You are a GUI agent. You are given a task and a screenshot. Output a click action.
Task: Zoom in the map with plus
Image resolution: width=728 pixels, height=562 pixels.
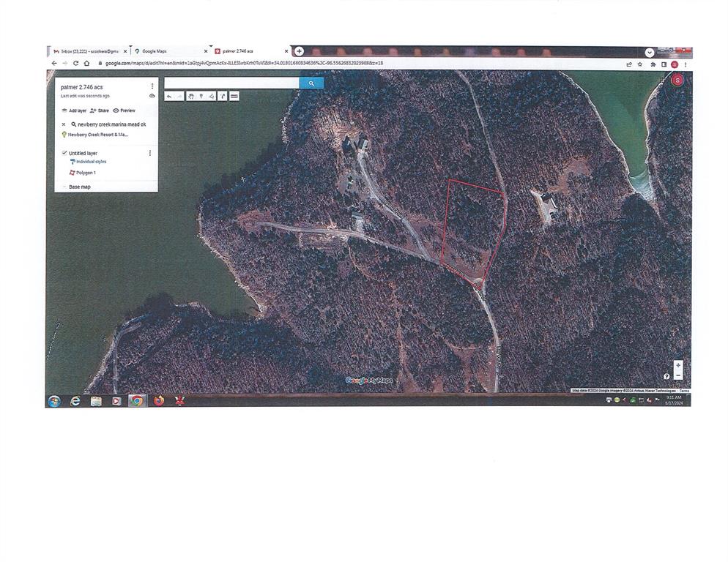678,365
